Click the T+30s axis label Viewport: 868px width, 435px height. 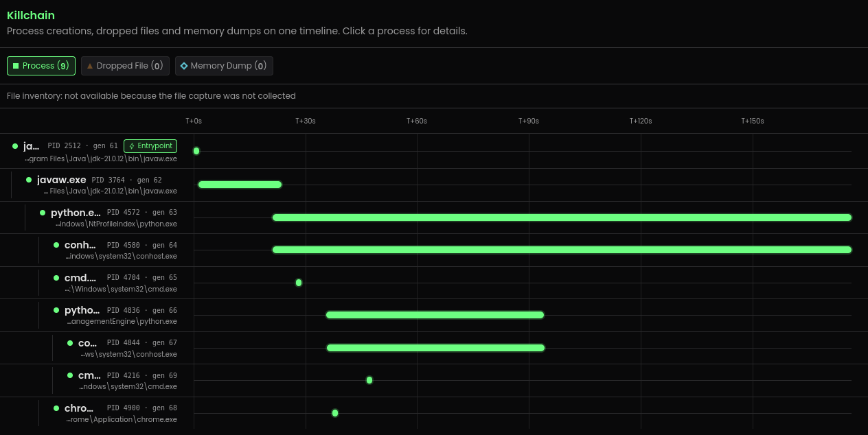306,121
